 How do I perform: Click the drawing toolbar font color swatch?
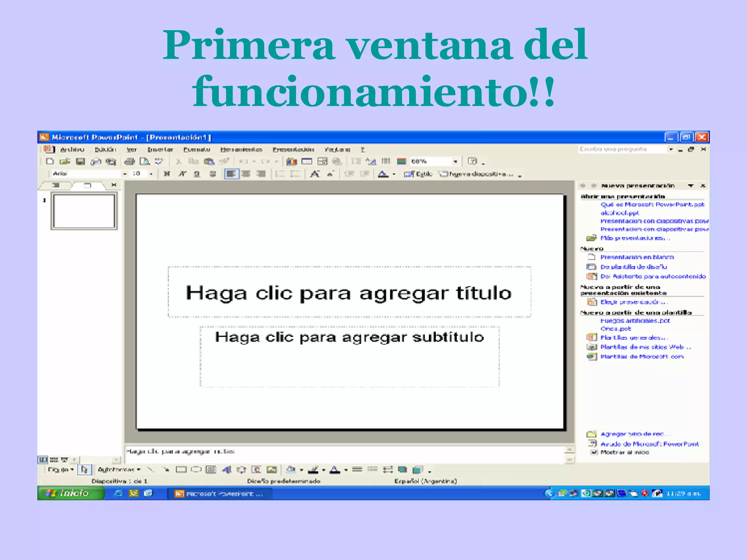coord(334,470)
